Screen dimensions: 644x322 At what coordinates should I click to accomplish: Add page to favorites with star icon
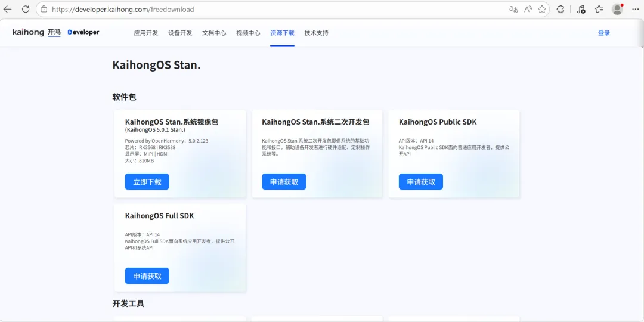click(541, 9)
